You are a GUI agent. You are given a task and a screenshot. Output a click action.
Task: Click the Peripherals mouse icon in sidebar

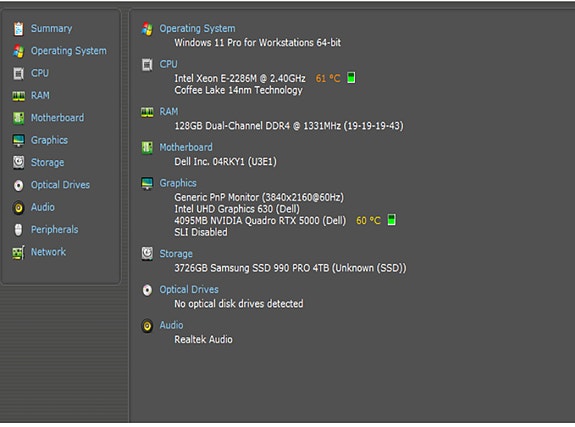[18, 230]
